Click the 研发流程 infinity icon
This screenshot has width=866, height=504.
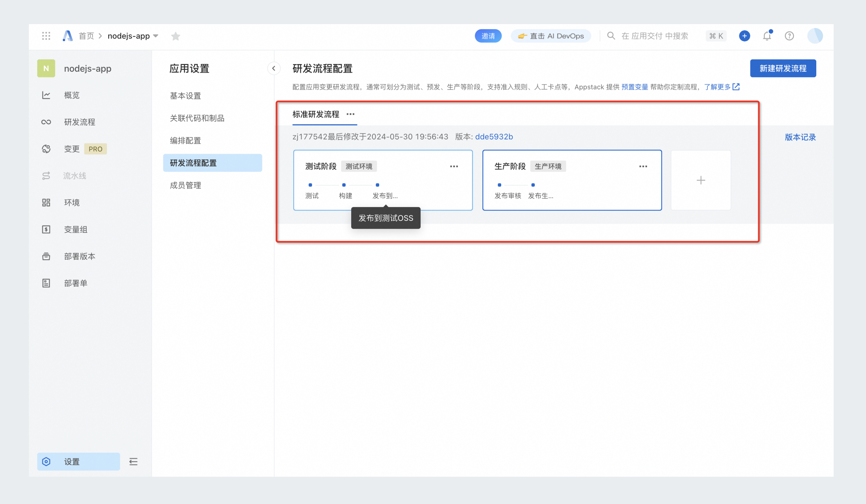click(x=46, y=122)
